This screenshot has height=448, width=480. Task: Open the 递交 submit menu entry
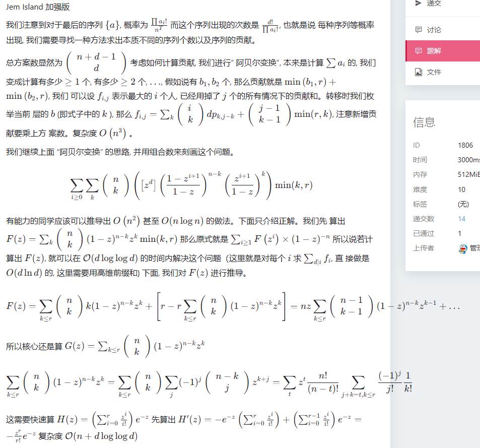(443, 5)
